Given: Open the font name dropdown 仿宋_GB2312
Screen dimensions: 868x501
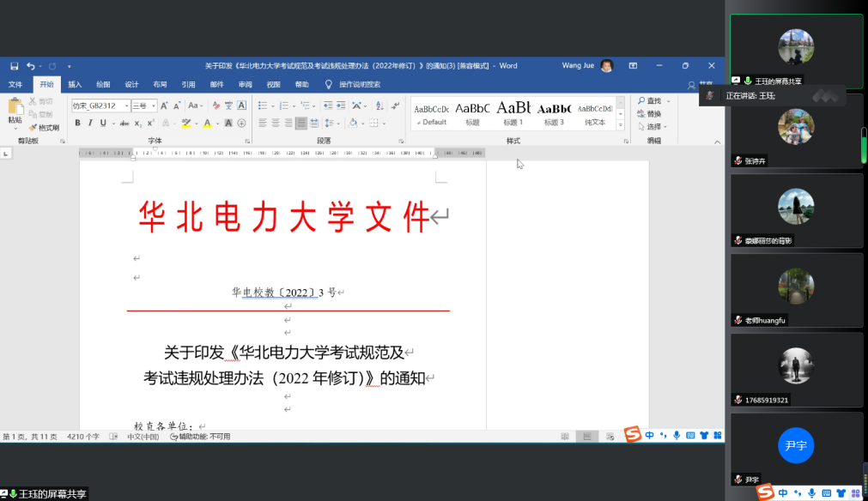Looking at the screenshot, I should click(x=100, y=106).
